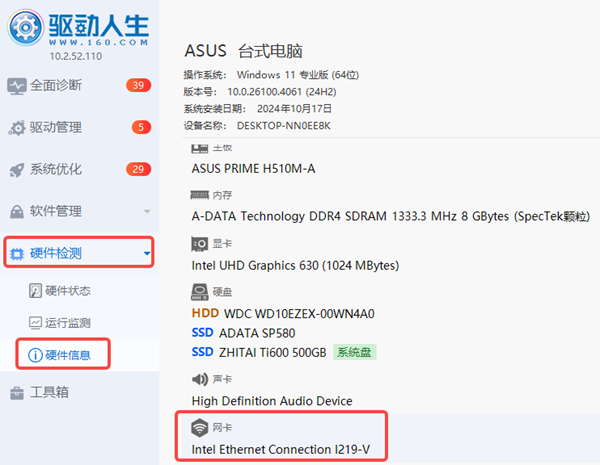Click the HDD label

point(205,313)
